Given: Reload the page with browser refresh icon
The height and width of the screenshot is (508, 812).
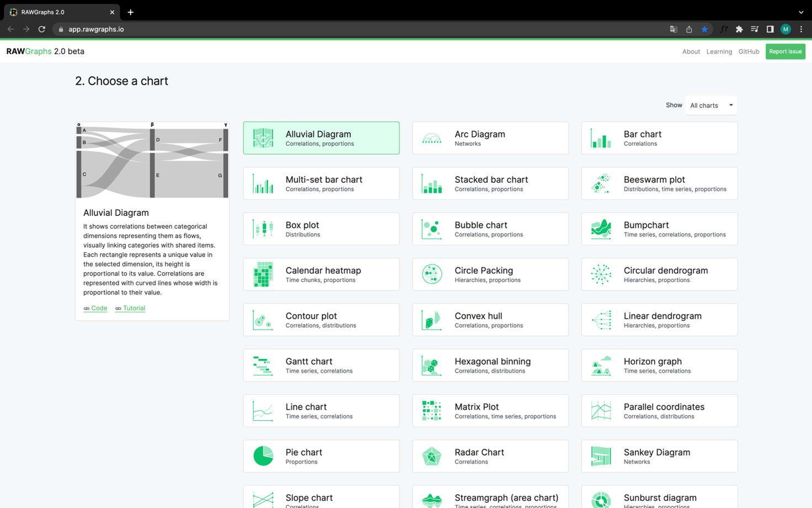Looking at the screenshot, I should [x=42, y=29].
